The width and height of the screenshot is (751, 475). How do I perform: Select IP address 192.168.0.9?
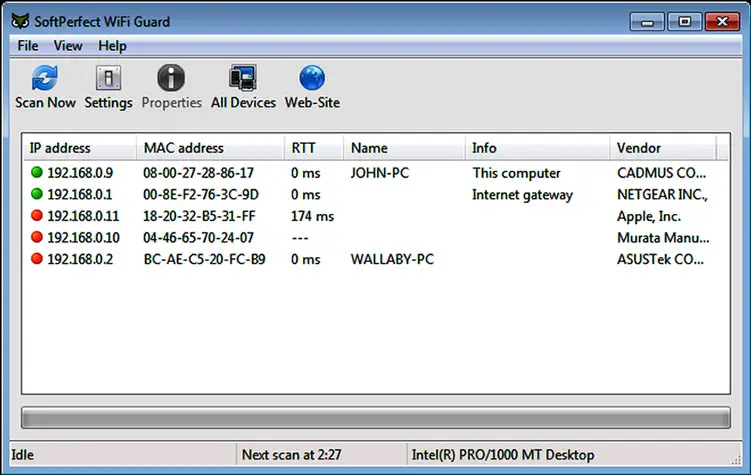click(x=80, y=173)
